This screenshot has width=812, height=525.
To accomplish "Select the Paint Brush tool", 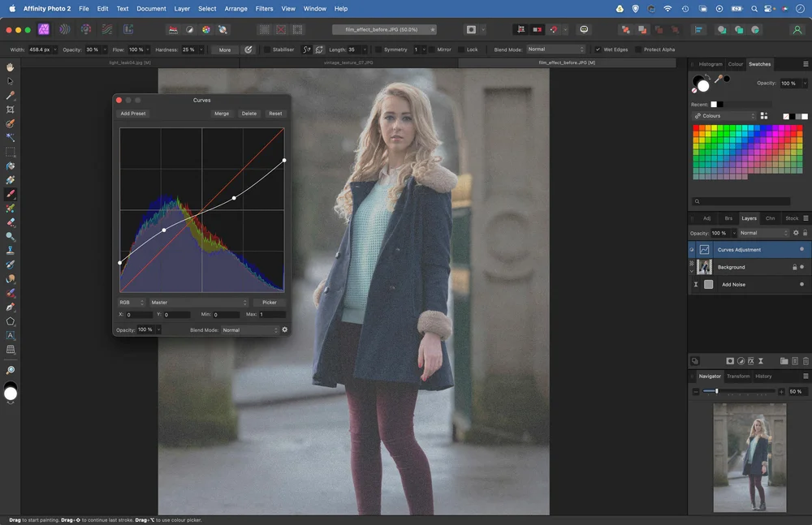I will 11,194.
